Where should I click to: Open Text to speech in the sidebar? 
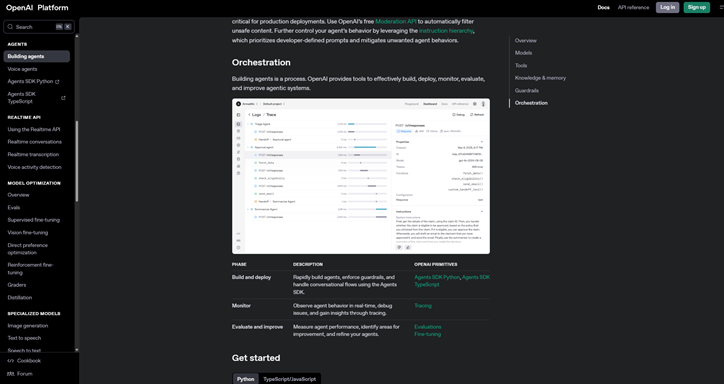pos(24,338)
